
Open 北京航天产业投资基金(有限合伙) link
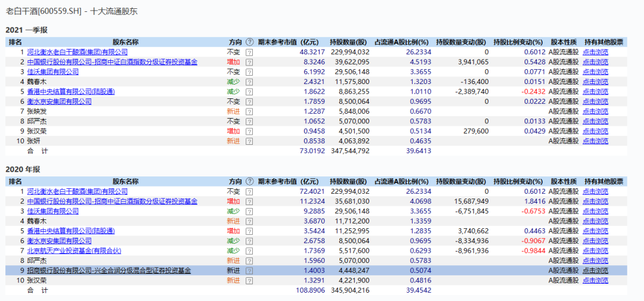74,251
